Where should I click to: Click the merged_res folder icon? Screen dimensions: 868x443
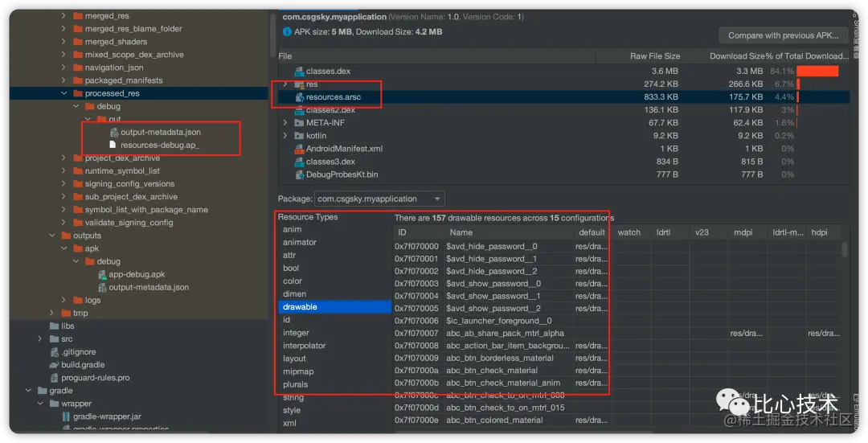point(77,16)
